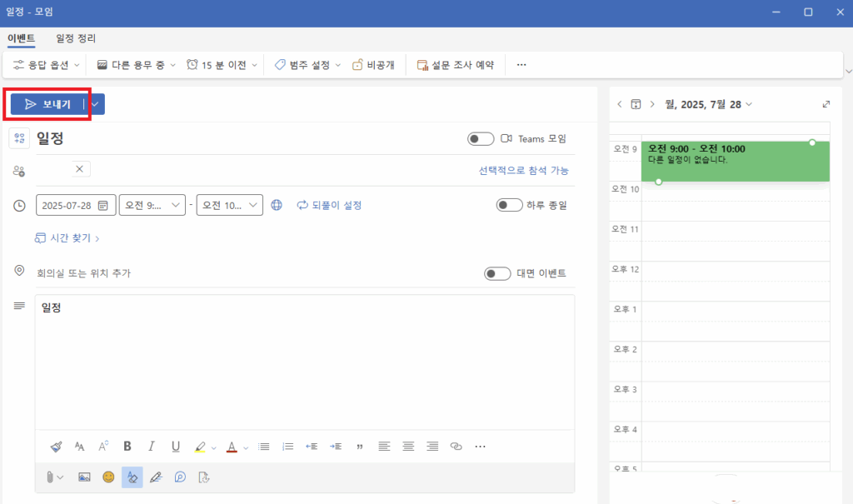This screenshot has height=504, width=853.
Task: Turn on 하루 종일 all-day event
Action: (509, 204)
